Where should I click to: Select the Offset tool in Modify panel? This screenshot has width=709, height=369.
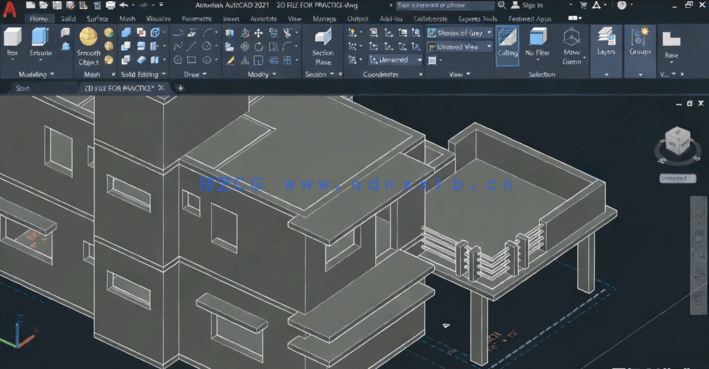pos(274,60)
